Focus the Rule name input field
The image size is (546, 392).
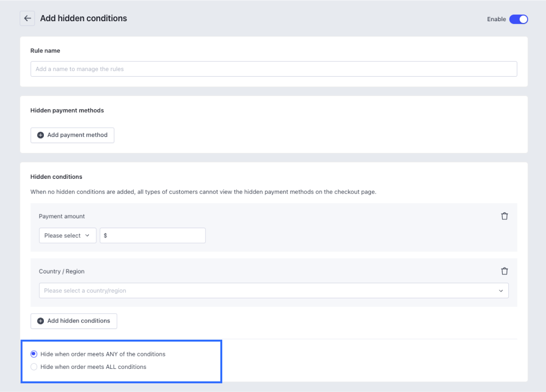click(x=273, y=69)
